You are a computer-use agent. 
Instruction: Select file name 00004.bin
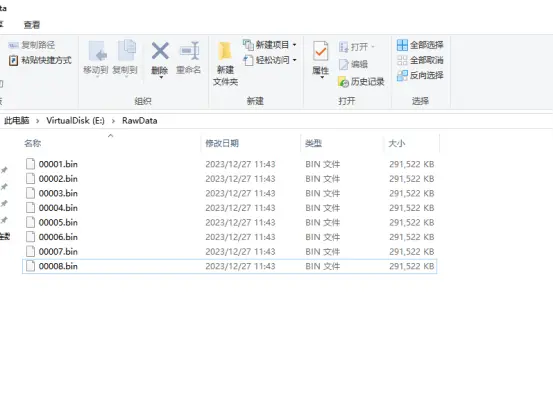[x=58, y=207]
